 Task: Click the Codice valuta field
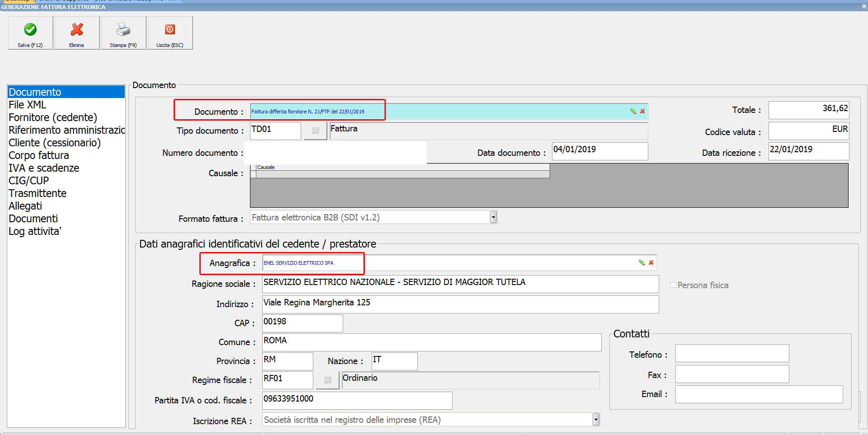coord(809,131)
